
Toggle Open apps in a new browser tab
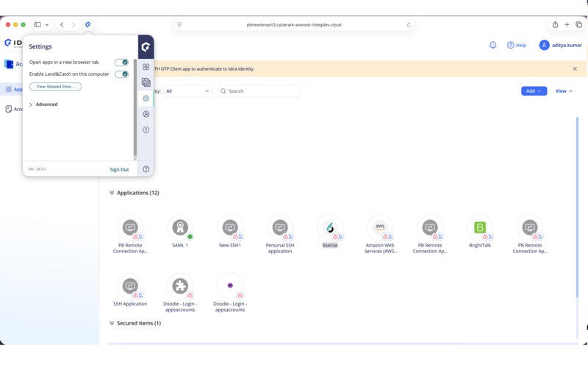click(x=121, y=63)
